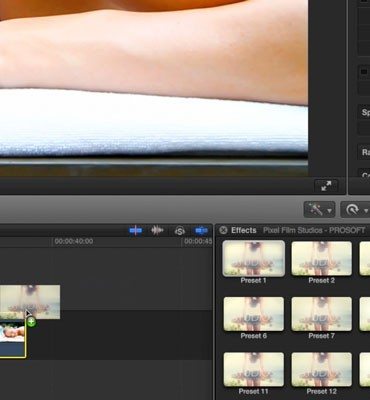370x400 pixels.
Task: Click Pixel Film Studios - PROSOFT label
Action: coord(314,230)
